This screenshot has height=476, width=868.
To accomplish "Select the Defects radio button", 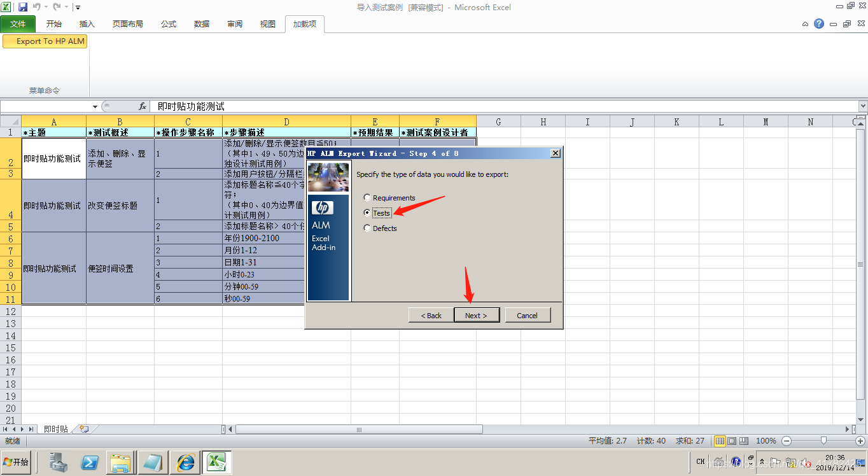I will point(367,228).
